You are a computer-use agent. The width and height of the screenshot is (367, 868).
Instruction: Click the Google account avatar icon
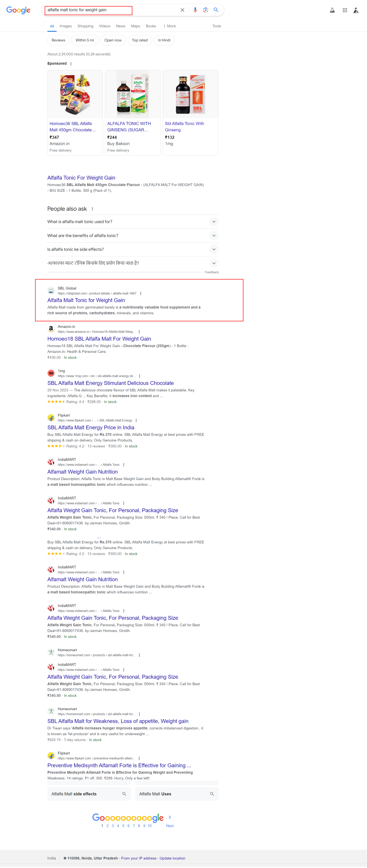(356, 10)
